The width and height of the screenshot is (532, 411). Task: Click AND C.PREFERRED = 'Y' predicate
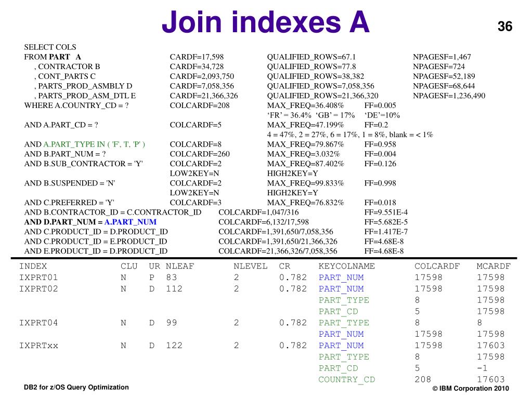click(69, 203)
